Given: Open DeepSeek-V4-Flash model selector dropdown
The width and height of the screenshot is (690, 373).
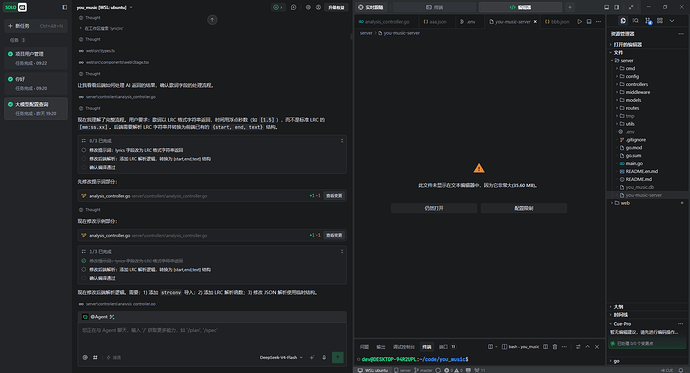Looking at the screenshot, I should click(x=281, y=358).
